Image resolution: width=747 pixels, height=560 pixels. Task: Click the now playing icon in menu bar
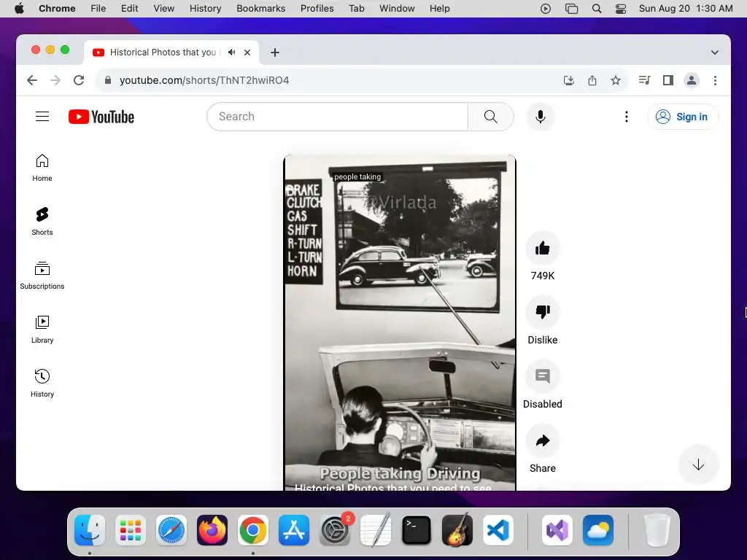546,9
